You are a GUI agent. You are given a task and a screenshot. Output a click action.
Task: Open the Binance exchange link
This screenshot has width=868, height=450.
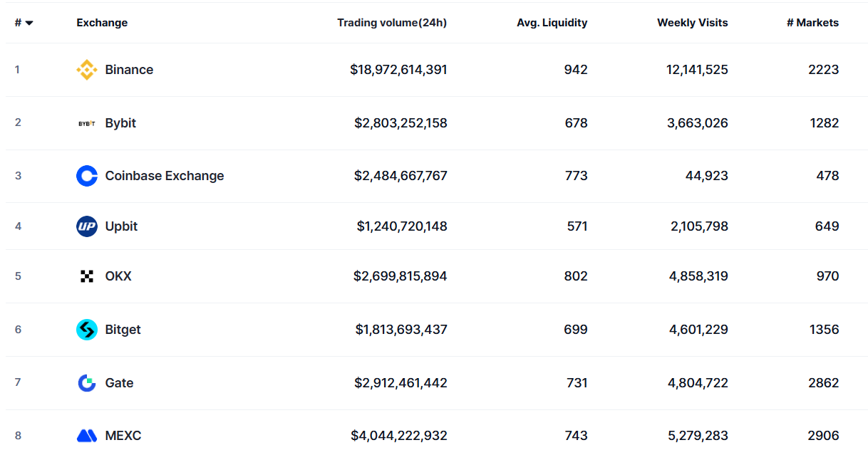click(129, 70)
